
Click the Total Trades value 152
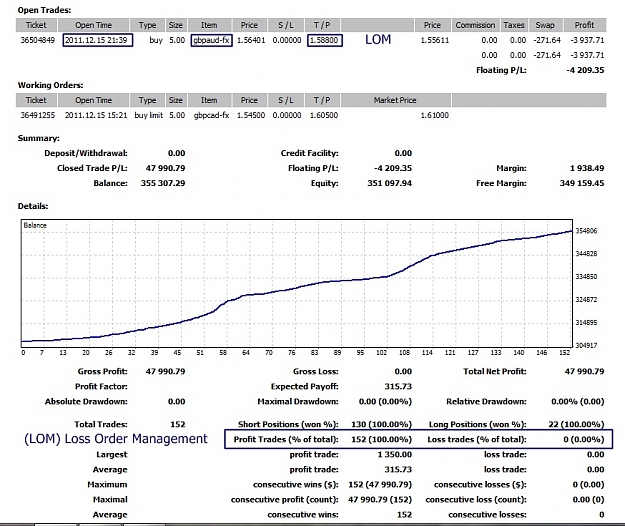coord(178,424)
